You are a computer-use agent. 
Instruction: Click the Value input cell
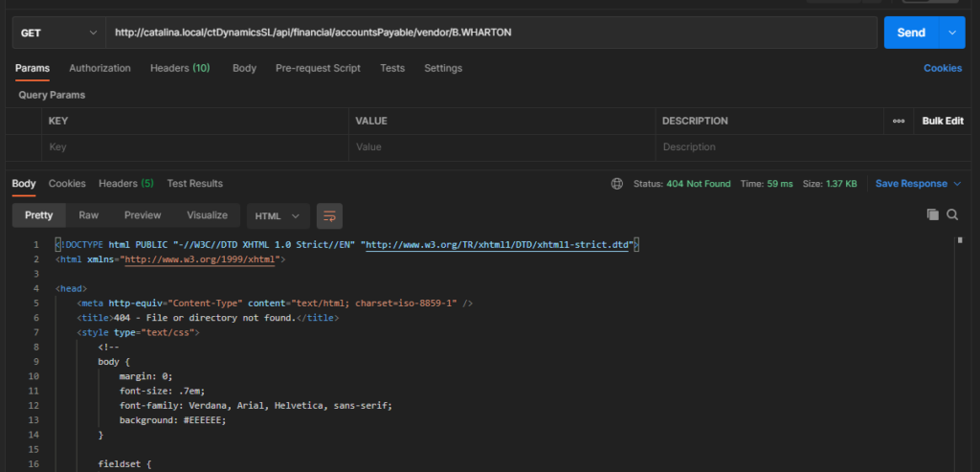point(501,147)
